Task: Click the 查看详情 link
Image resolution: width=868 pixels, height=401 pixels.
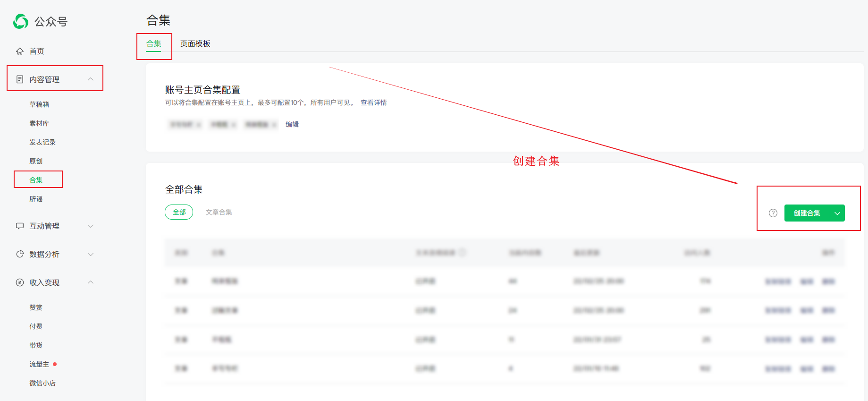Action: tap(374, 102)
